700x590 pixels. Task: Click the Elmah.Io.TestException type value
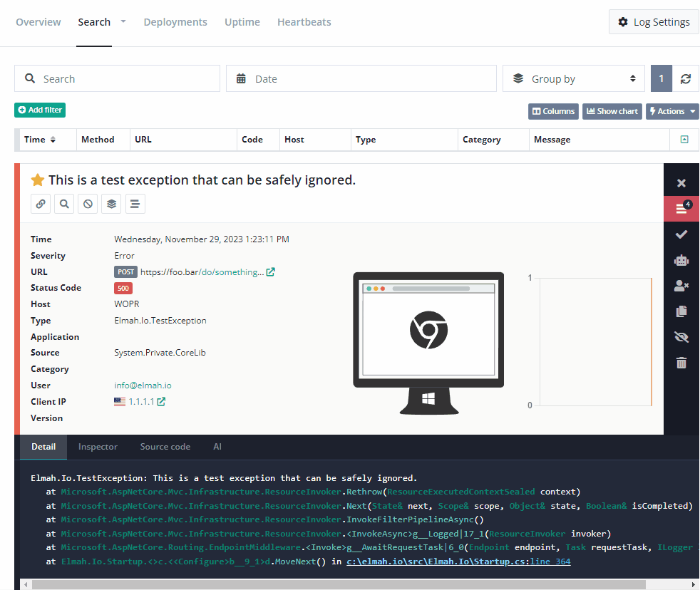(x=160, y=321)
